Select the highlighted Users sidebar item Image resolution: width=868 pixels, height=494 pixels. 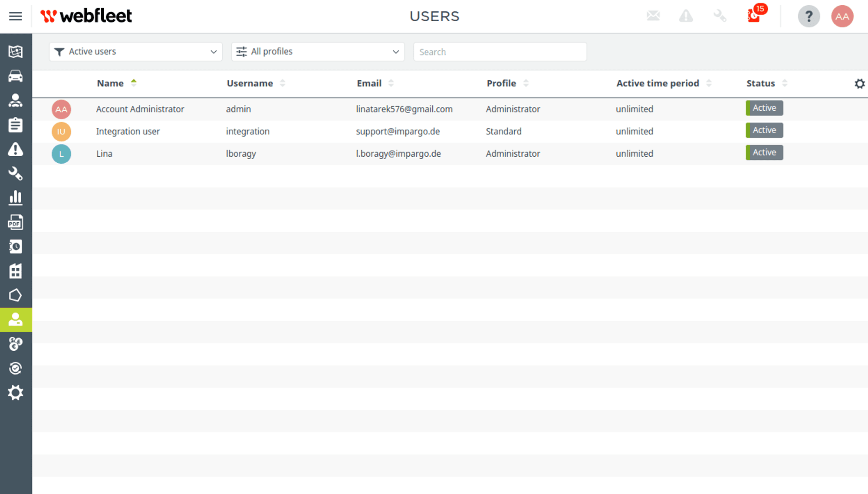click(16, 320)
